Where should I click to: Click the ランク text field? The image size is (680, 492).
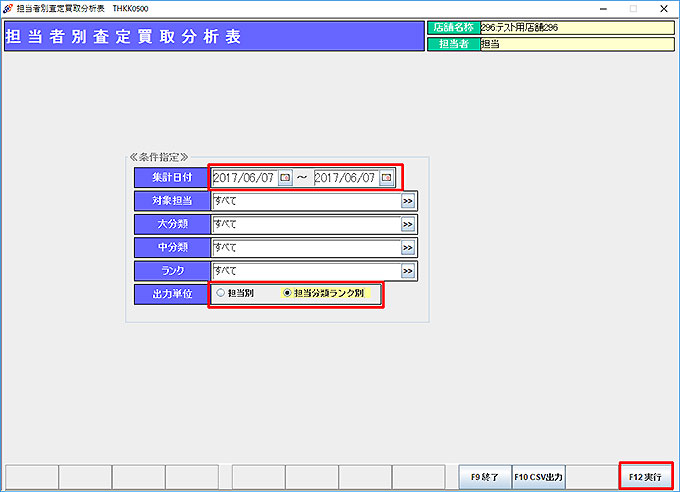pyautogui.click(x=307, y=271)
